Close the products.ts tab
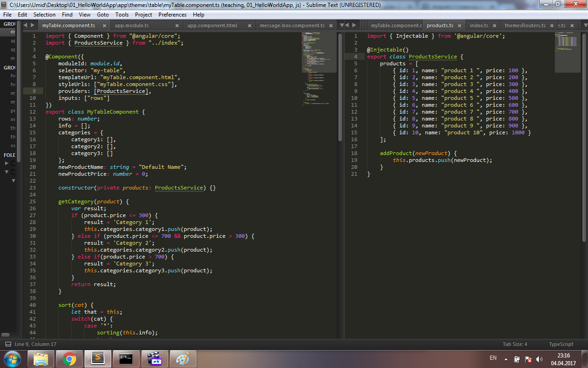This screenshot has width=588, height=368. pyautogui.click(x=460, y=26)
